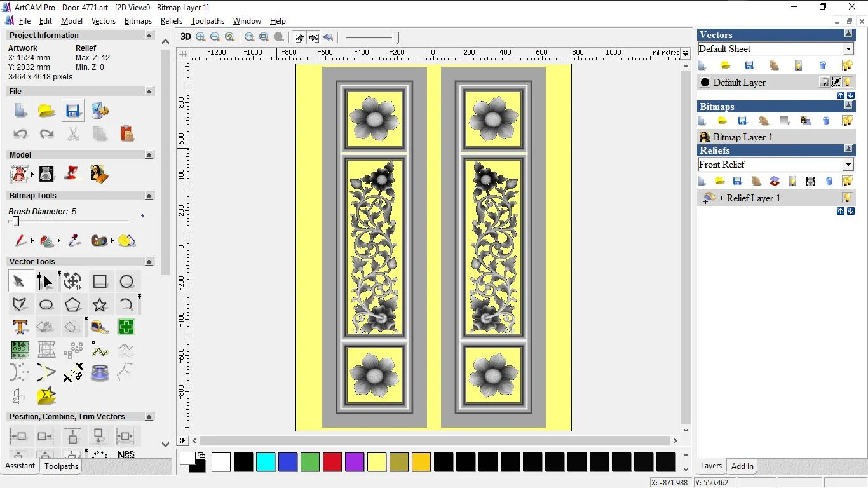The width and height of the screenshot is (868, 488).
Task: Toggle Relief Layer 1 visibility bulb
Action: (x=847, y=198)
